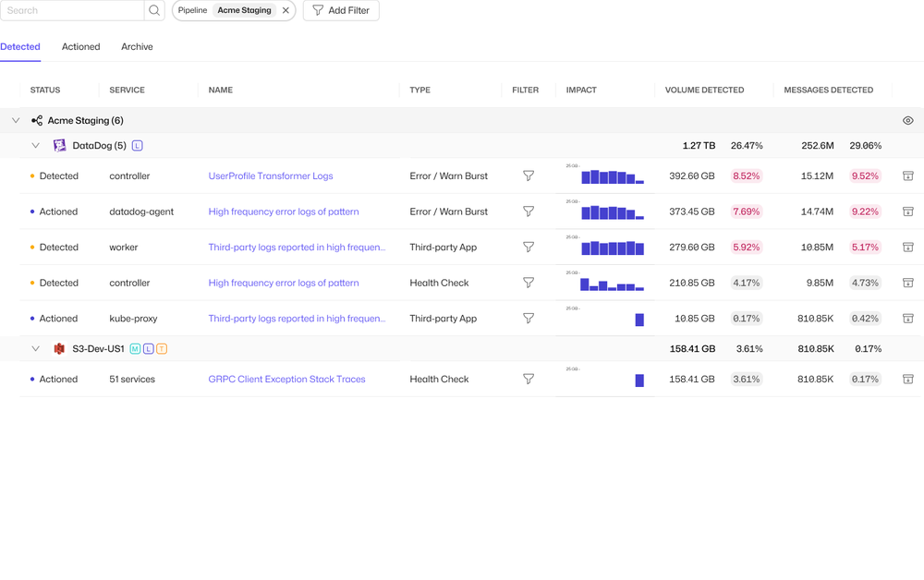Image resolution: width=924 pixels, height=580 pixels.
Task: Open the Archive tab
Action: [x=137, y=46]
